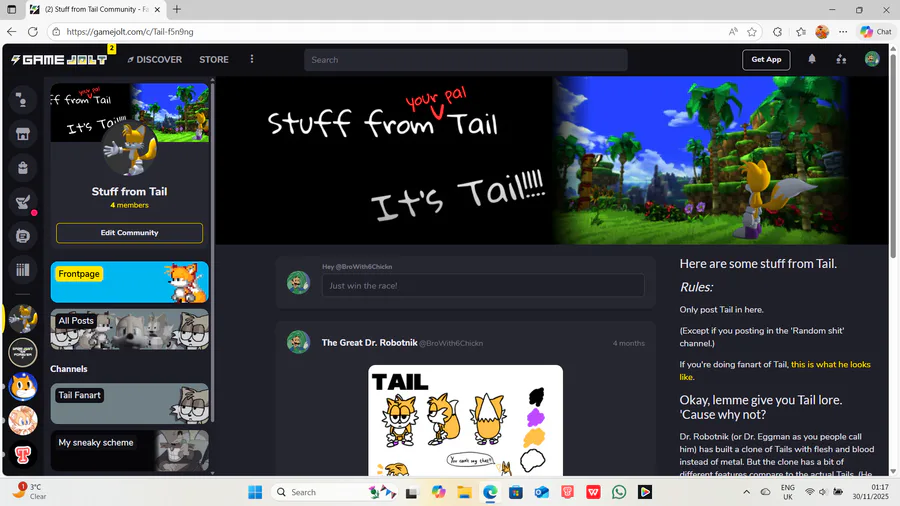Select Tail community avatar in sidebar
900x506 pixels.
(23, 319)
